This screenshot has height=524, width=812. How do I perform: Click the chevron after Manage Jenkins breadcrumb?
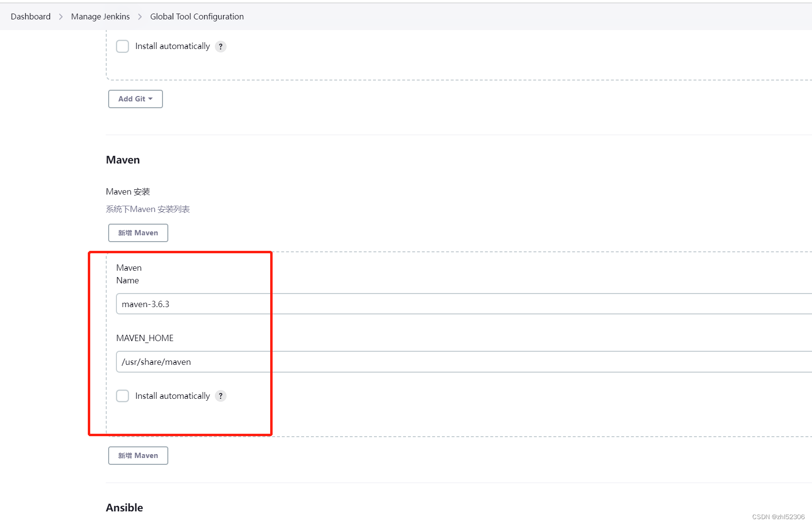coord(140,16)
